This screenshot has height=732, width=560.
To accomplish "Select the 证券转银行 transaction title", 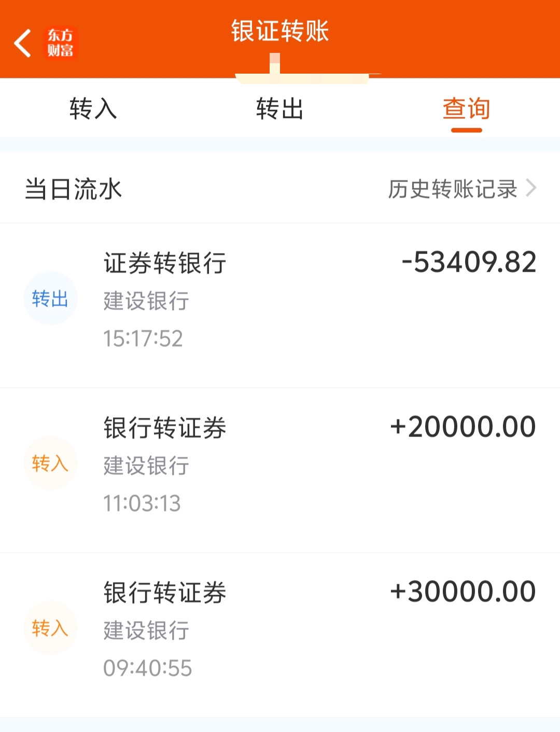I will [x=165, y=263].
